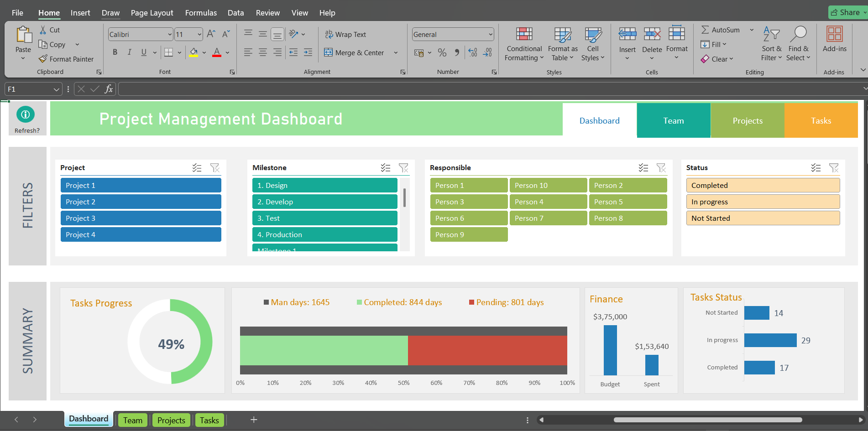Toggle multi-select on the Project slicer
The height and width of the screenshot is (431, 868).
pyautogui.click(x=197, y=168)
